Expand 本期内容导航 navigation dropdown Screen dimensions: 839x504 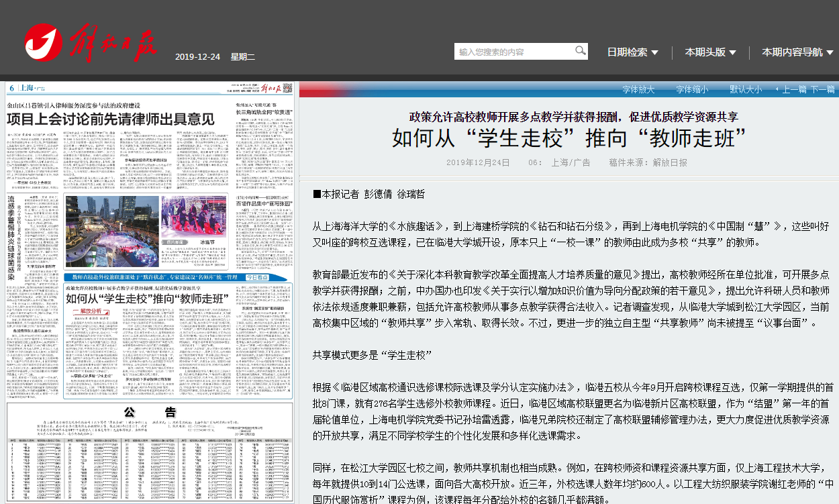point(797,52)
